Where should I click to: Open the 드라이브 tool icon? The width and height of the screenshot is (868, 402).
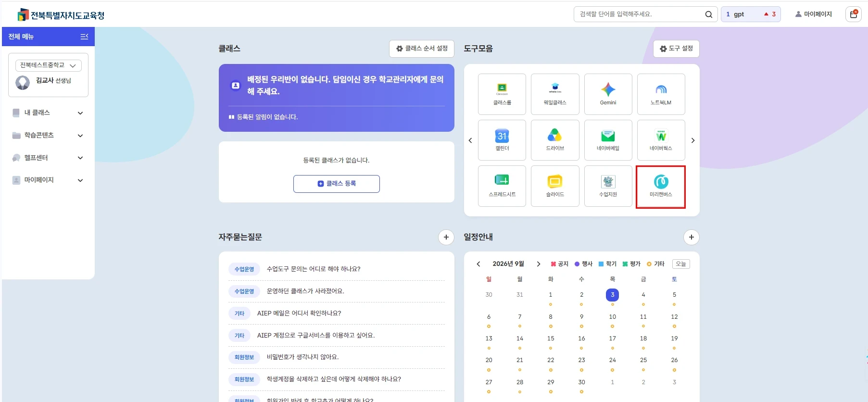click(555, 140)
